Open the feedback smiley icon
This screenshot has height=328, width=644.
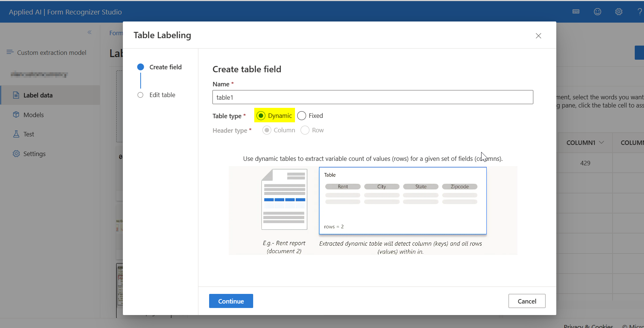point(597,11)
